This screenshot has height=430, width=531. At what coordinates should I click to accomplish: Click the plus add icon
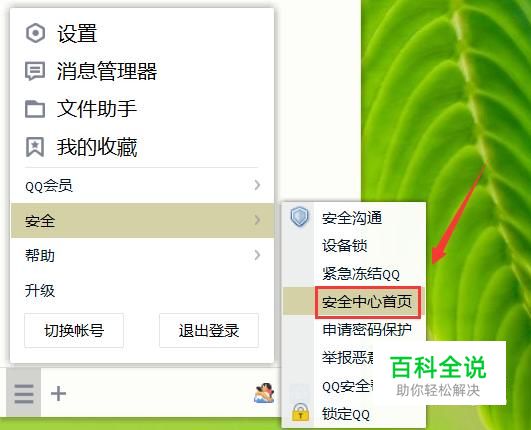point(58,394)
